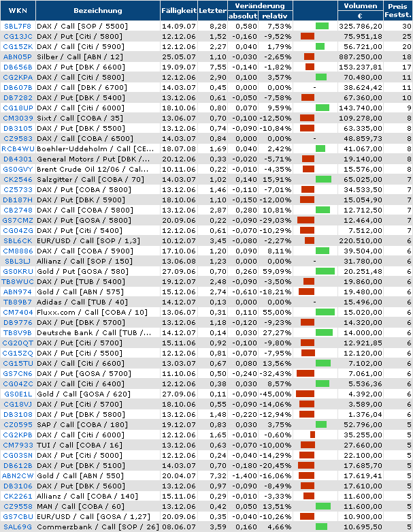Select green change bar in SBL7F8 row
The height and width of the screenshot is (532, 413).
pyautogui.click(x=322, y=26)
